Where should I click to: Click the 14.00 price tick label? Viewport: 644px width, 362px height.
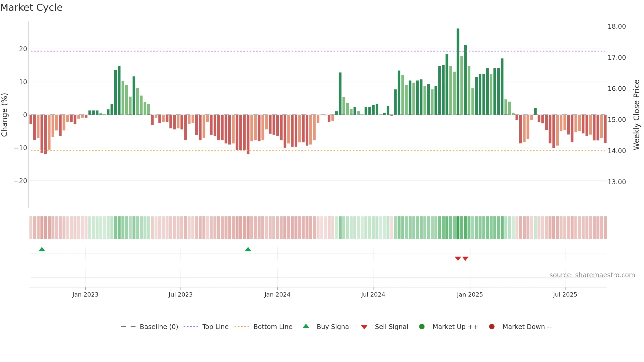617,151
